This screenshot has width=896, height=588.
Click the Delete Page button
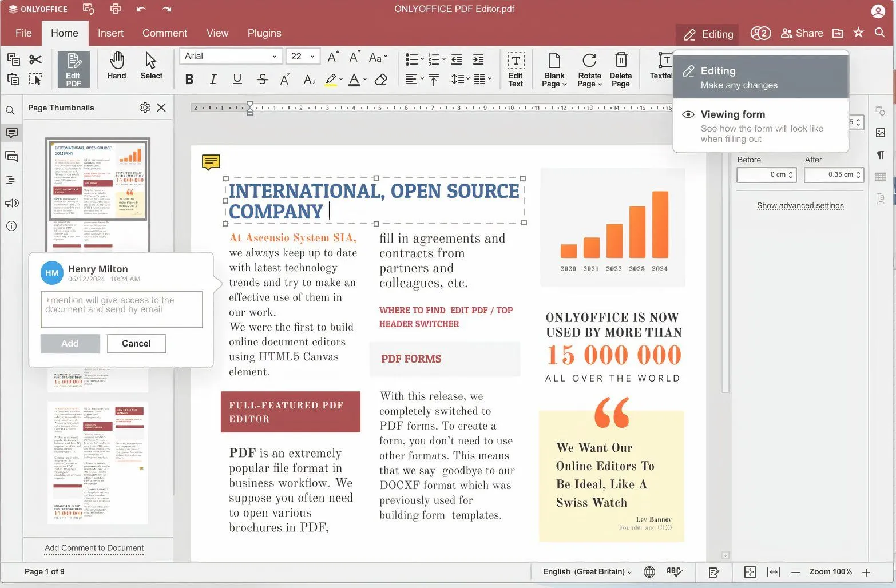point(621,70)
